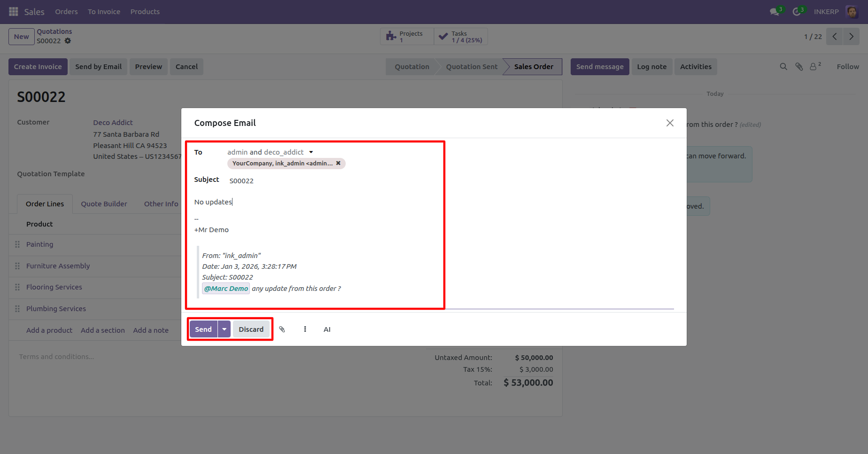Click the drag handle of Painting line
The width and height of the screenshot is (868, 454).
pos(17,244)
